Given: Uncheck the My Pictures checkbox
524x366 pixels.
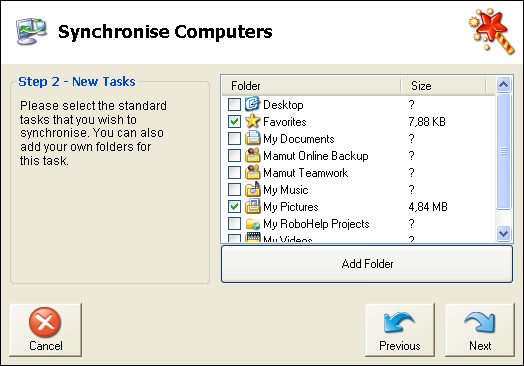Looking at the screenshot, I should tap(234, 206).
